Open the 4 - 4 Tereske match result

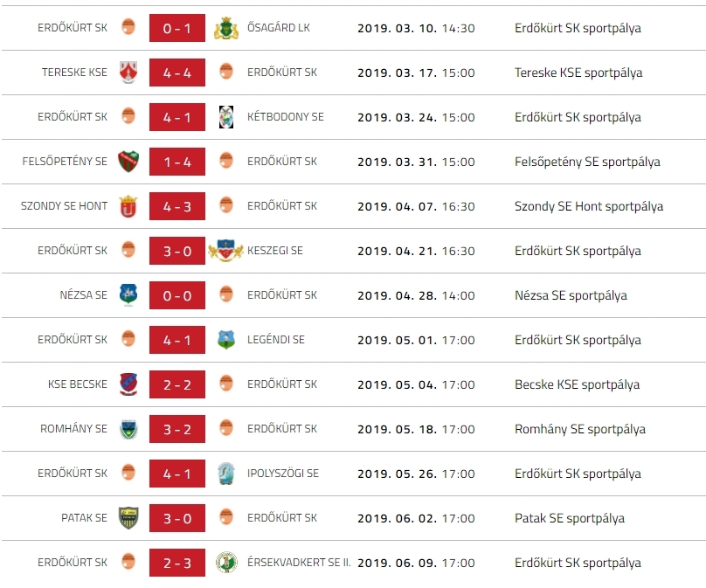(177, 73)
